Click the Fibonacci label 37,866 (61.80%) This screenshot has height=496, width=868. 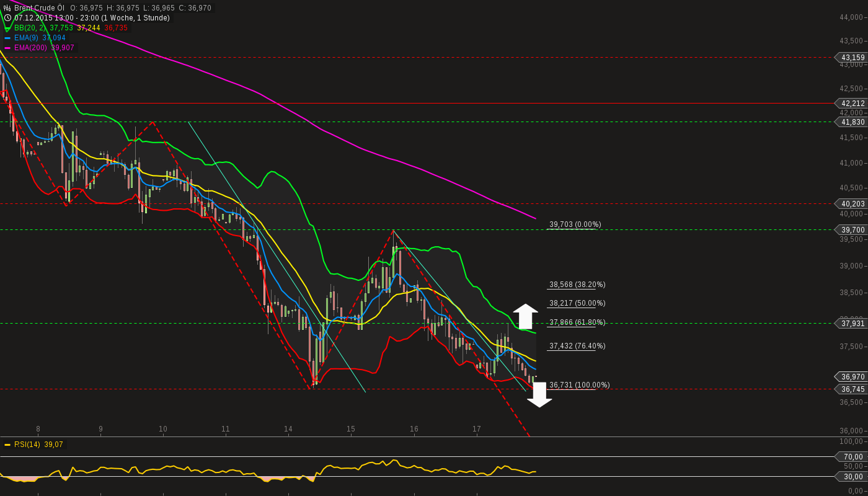pos(577,322)
